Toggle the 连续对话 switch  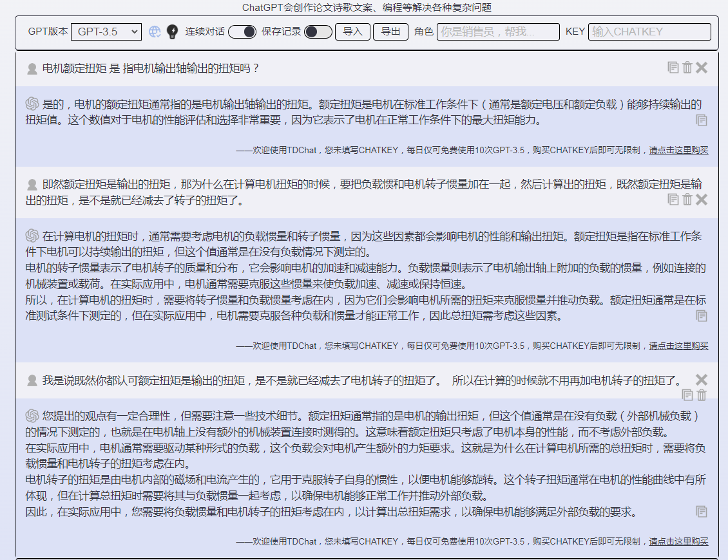(242, 32)
